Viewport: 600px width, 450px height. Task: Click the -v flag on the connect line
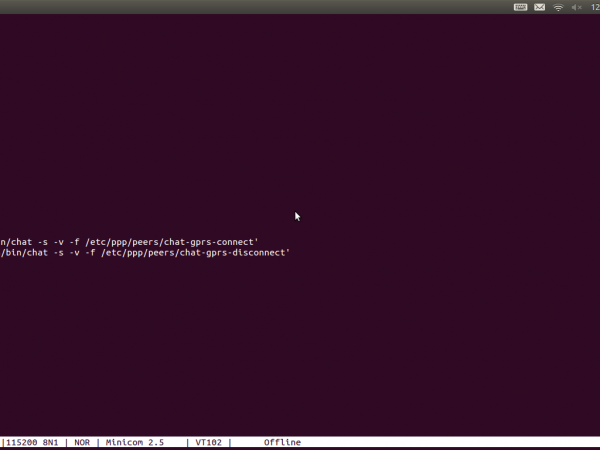pyautogui.click(x=55, y=241)
